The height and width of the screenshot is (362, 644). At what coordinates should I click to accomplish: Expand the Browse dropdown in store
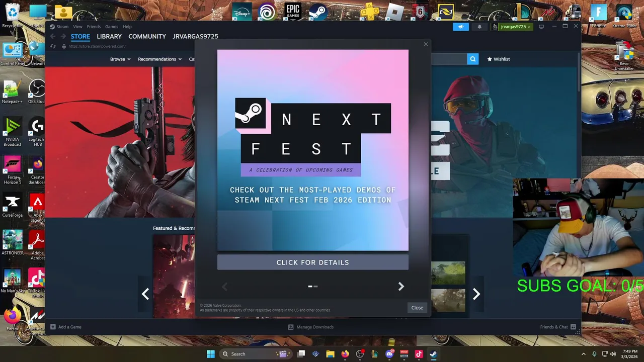pos(120,59)
